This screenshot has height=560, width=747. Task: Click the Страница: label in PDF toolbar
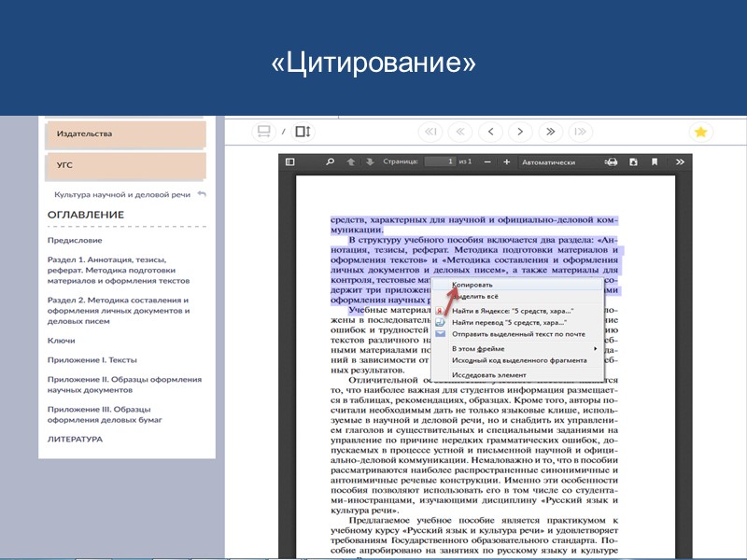coord(401,161)
